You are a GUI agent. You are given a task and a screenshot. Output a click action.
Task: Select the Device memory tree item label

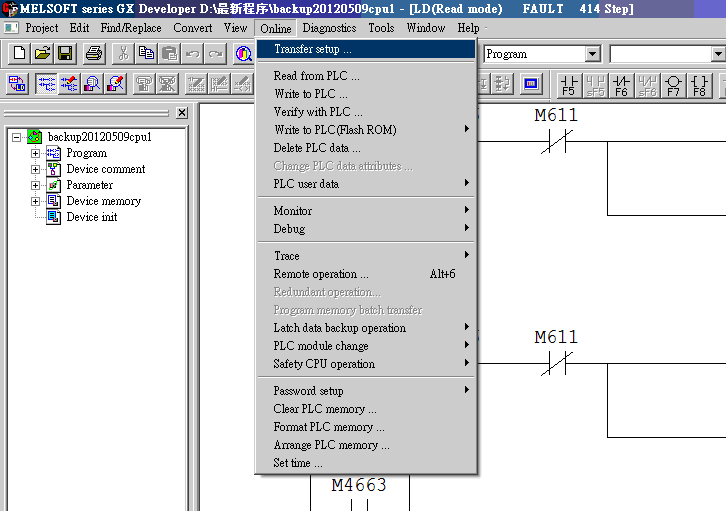103,201
